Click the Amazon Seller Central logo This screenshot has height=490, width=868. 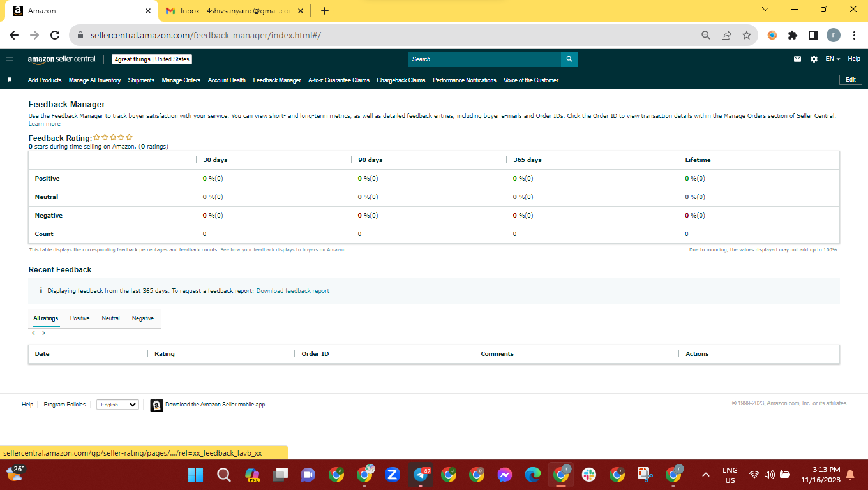point(61,59)
